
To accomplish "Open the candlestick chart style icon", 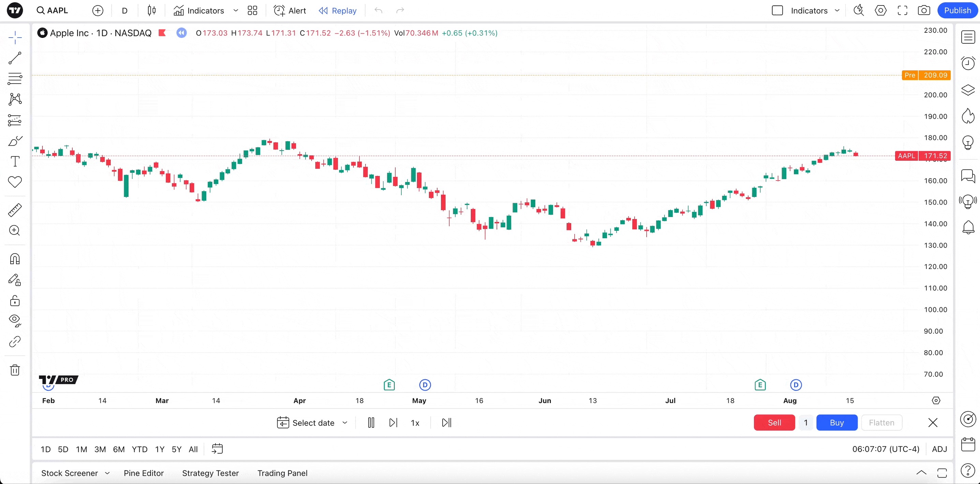I will (151, 11).
